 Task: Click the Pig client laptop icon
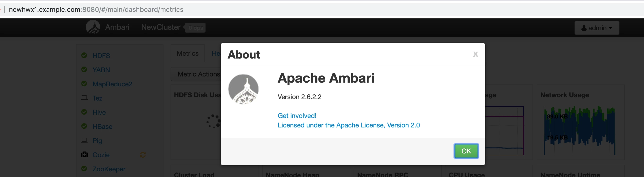84,140
